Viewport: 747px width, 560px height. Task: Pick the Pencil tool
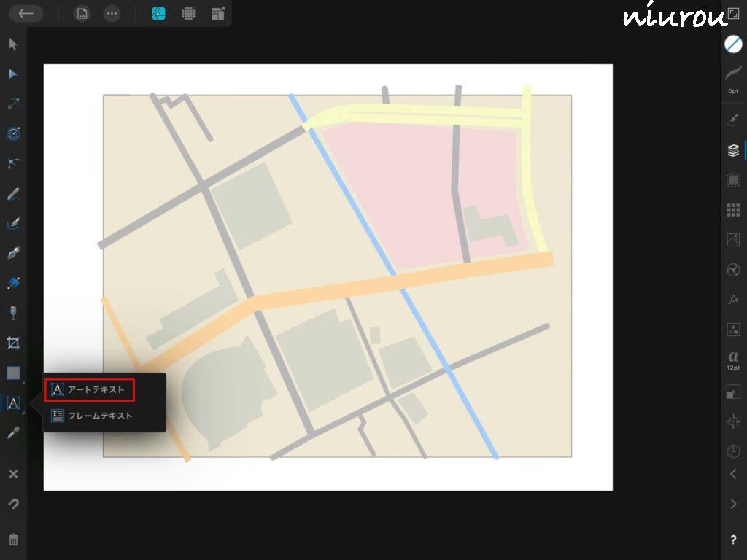point(13,194)
